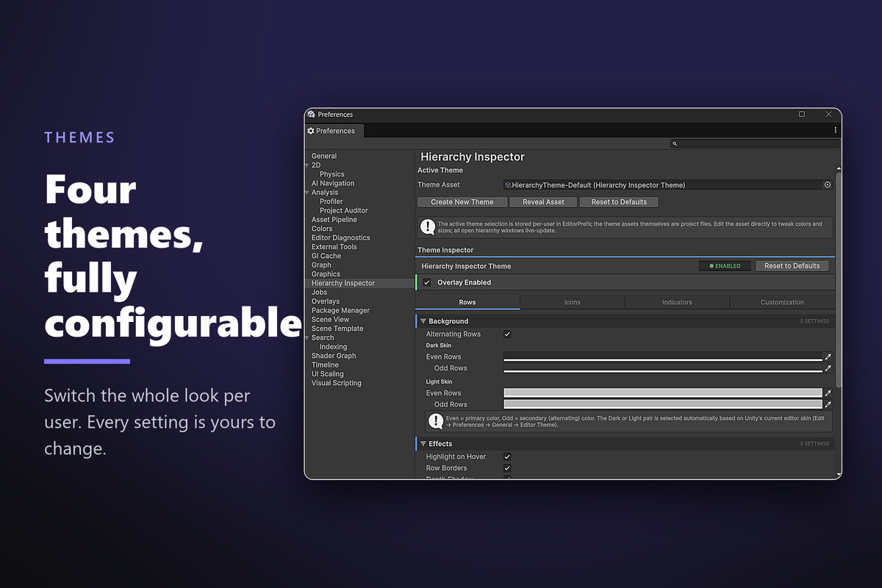Toggle the Alternating Rows checkbox

coord(507,334)
